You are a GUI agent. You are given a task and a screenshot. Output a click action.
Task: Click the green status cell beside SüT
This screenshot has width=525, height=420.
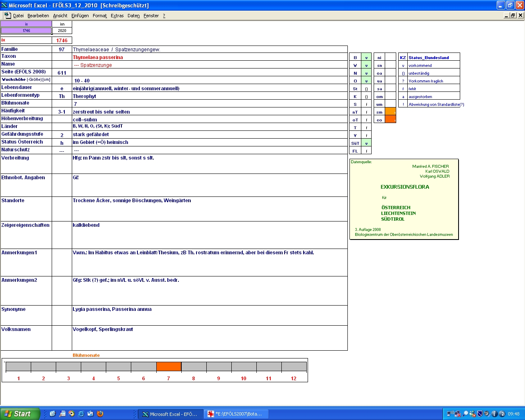click(x=366, y=143)
